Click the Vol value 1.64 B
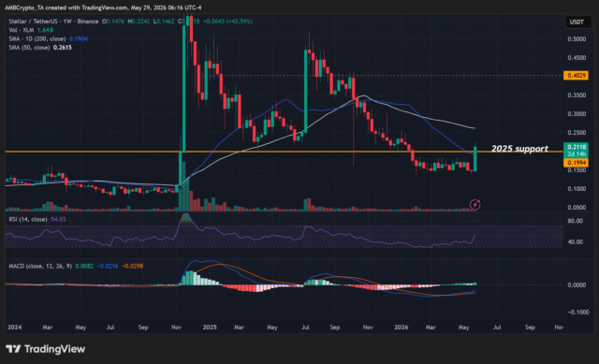The width and height of the screenshot is (599, 364). (45, 30)
